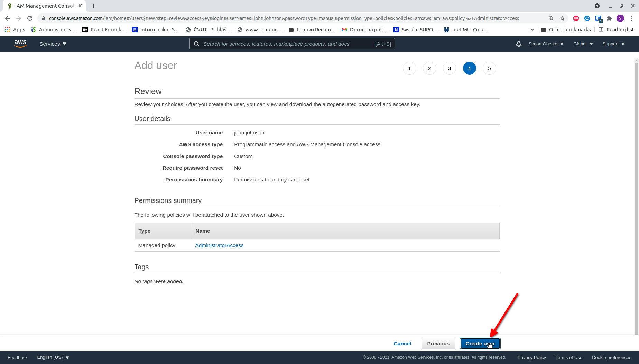Open the English (US) language selector
The height and width of the screenshot is (364, 639).
pos(53,357)
